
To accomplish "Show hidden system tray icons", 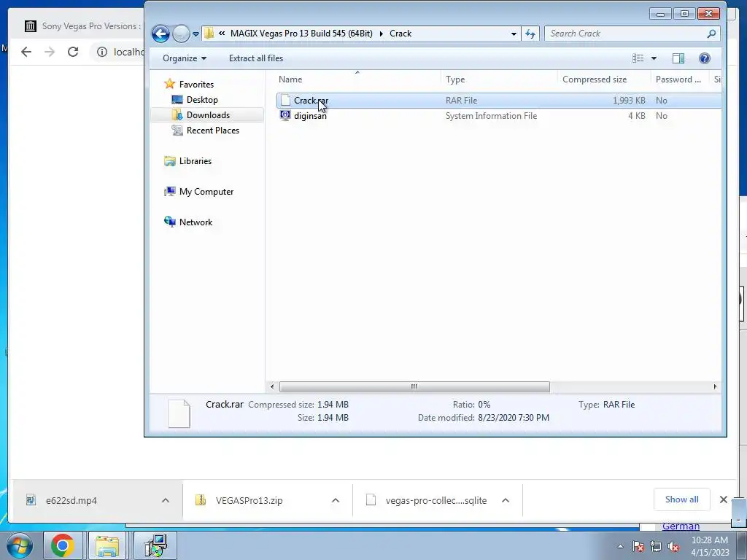I will click(x=620, y=547).
